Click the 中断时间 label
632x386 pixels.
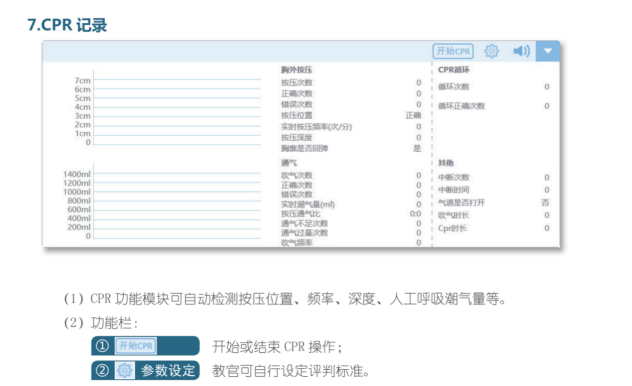(x=454, y=190)
